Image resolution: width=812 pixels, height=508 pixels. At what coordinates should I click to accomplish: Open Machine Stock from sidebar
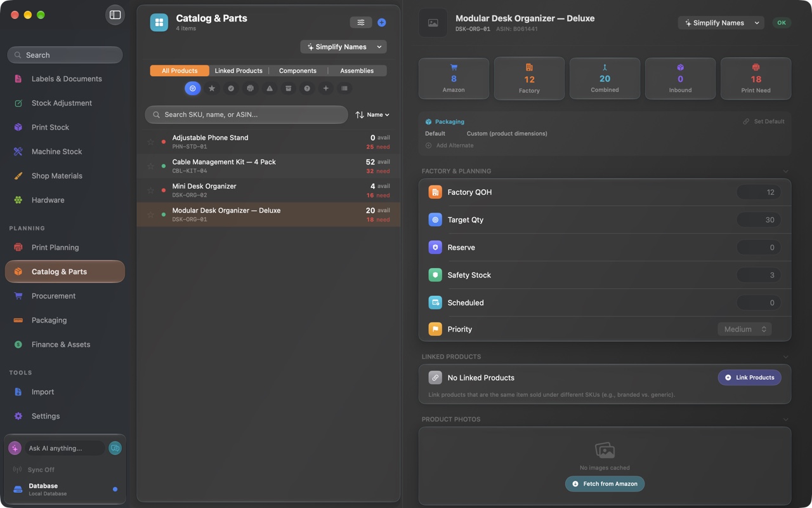(x=64, y=152)
